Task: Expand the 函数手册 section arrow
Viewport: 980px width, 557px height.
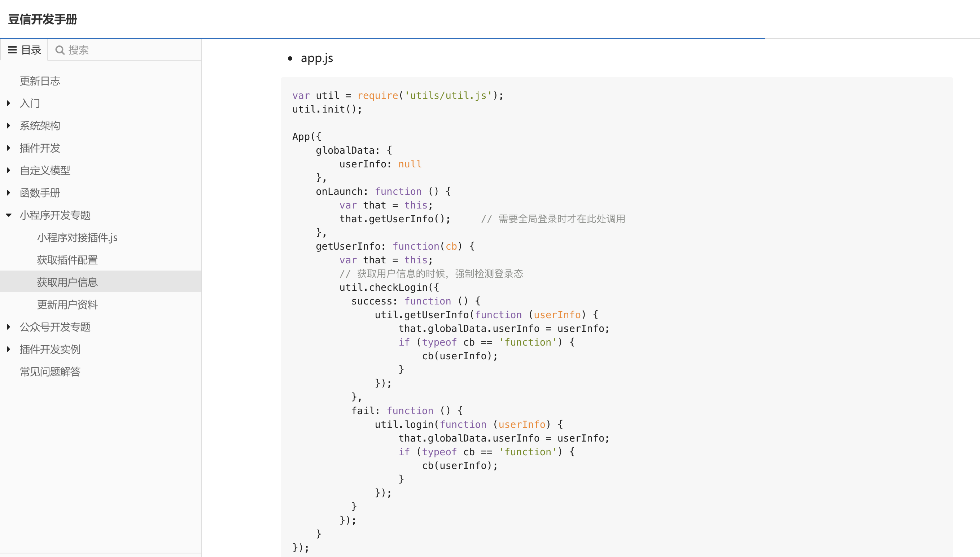Action: (8, 193)
